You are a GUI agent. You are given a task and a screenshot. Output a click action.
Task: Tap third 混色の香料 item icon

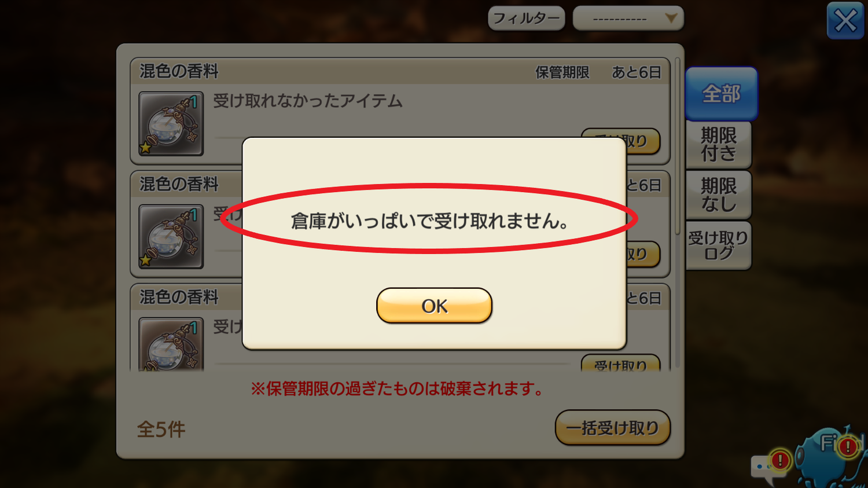tap(171, 344)
